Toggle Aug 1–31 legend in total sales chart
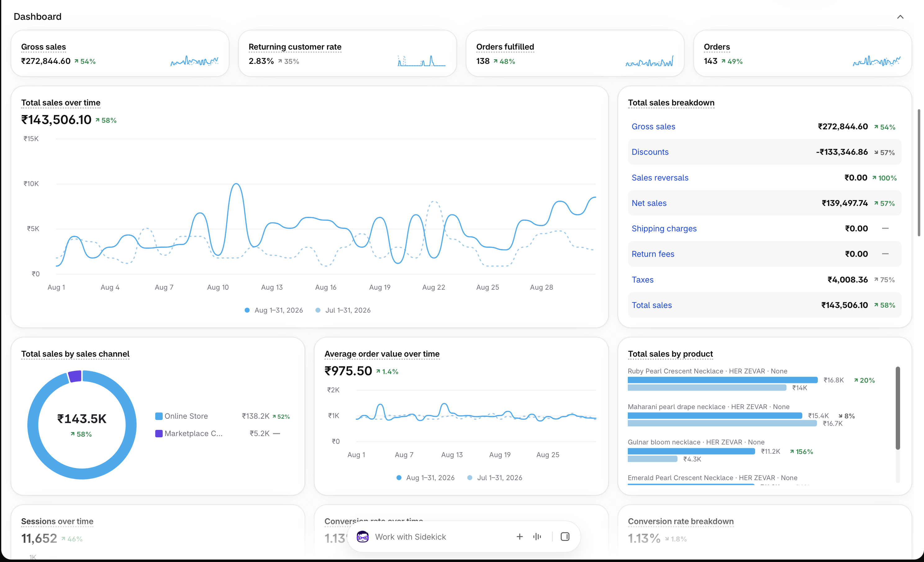 (274, 310)
